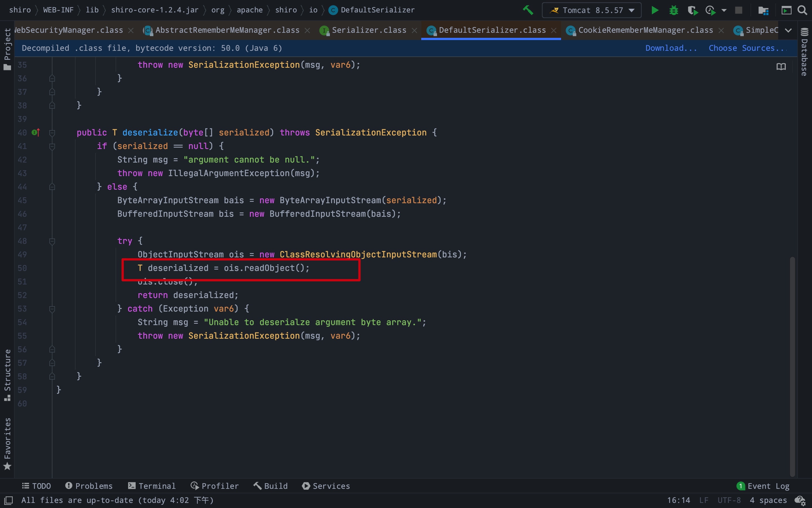Collapse the else block fold on line 44
Viewport: 812px width, 508px height.
pyautogui.click(x=52, y=187)
